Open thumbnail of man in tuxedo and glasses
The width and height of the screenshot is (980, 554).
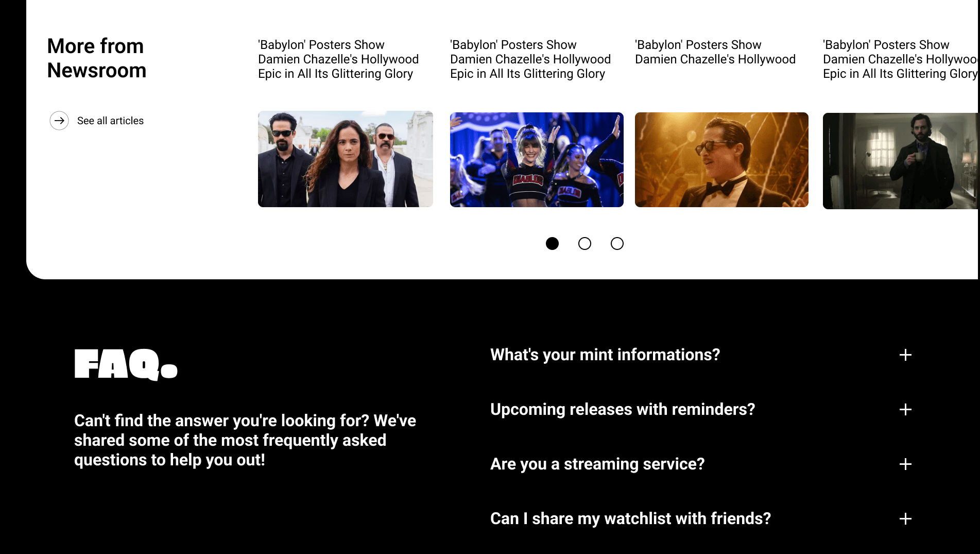pos(721,160)
